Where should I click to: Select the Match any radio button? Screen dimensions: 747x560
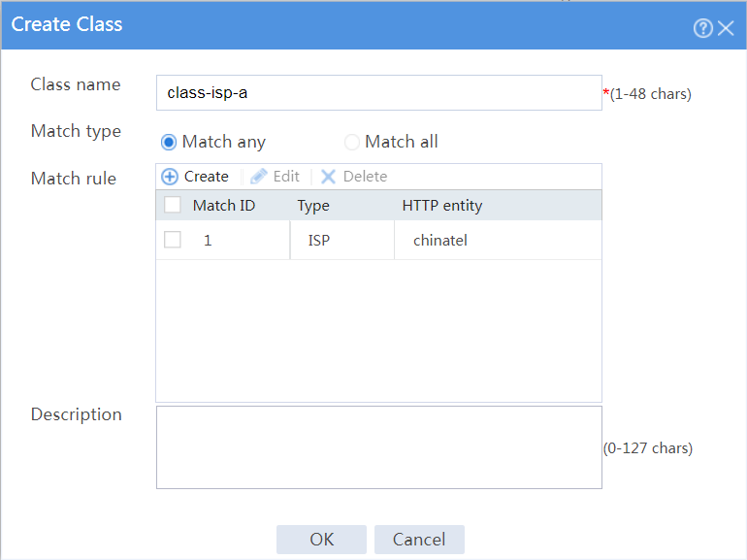coord(169,142)
